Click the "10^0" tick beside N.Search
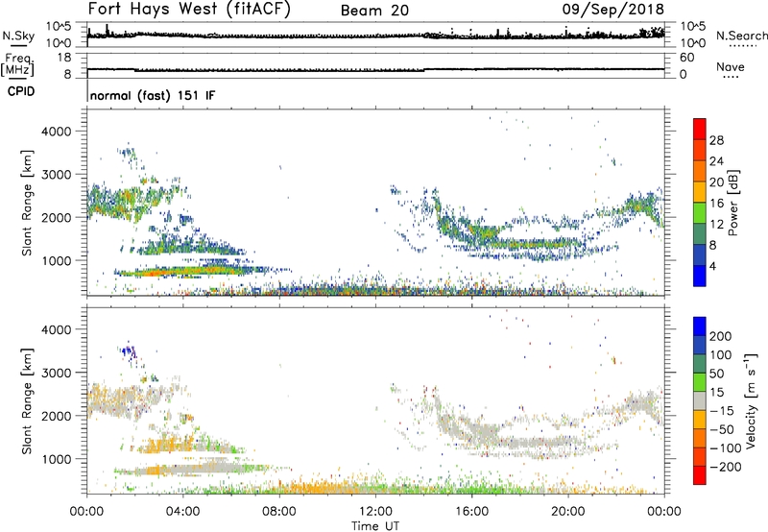 pos(692,43)
